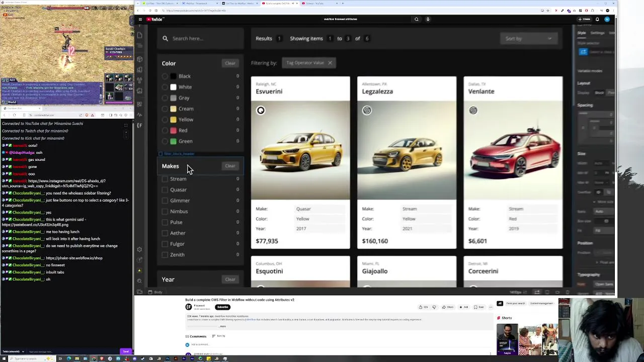This screenshot has height=362, width=644.
Task: Click the Finsweet channel avatar
Action: click(x=188, y=307)
